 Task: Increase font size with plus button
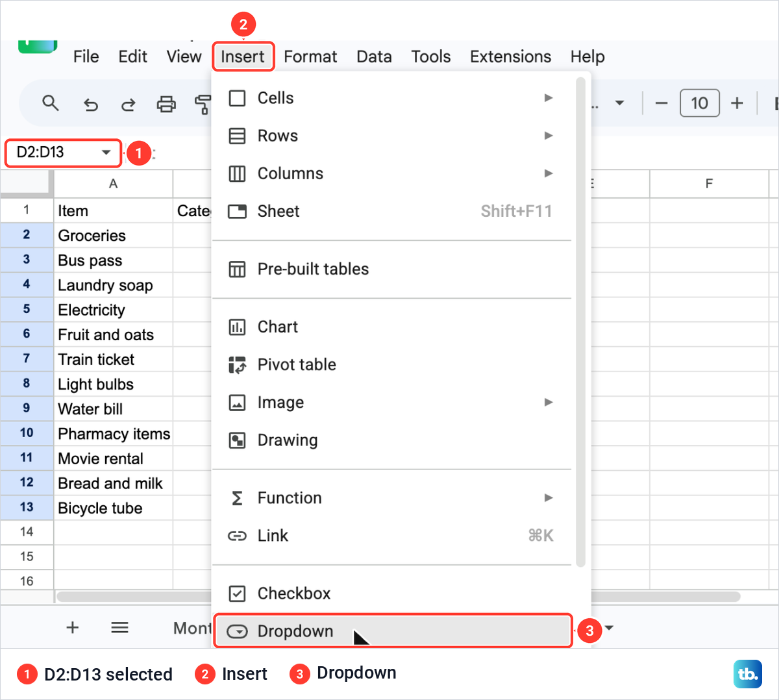pyautogui.click(x=737, y=103)
